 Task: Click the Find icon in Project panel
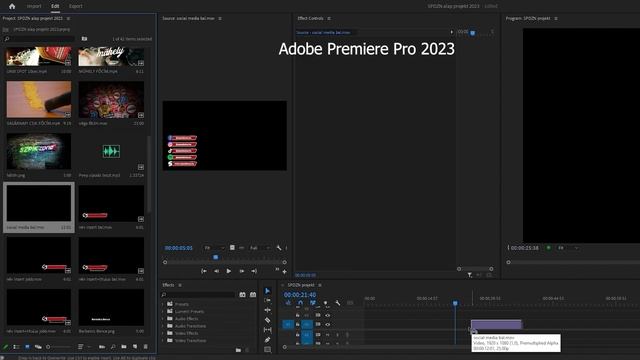[113, 347]
